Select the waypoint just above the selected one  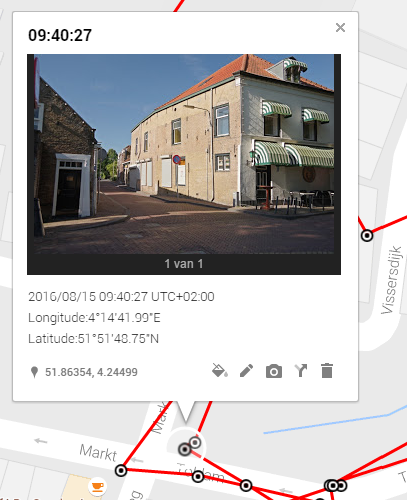195,443
